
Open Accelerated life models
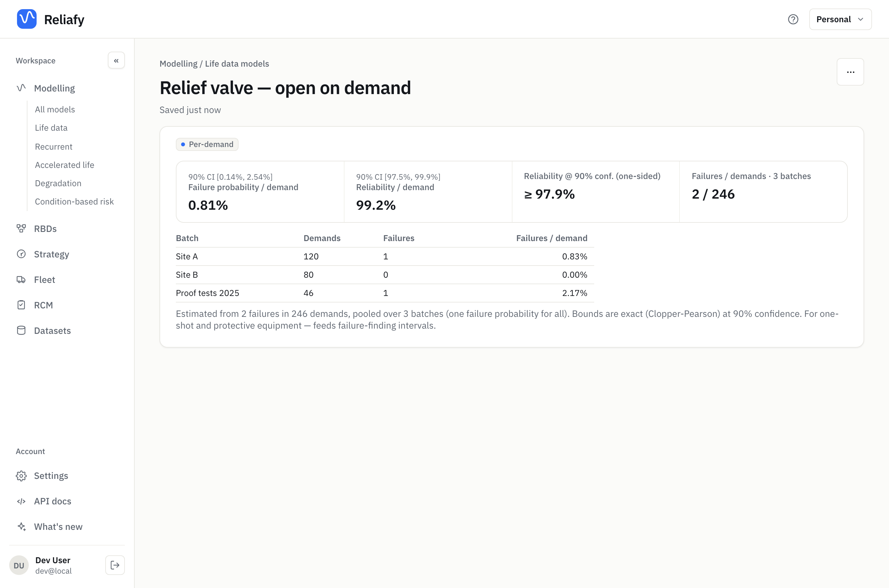pos(64,165)
